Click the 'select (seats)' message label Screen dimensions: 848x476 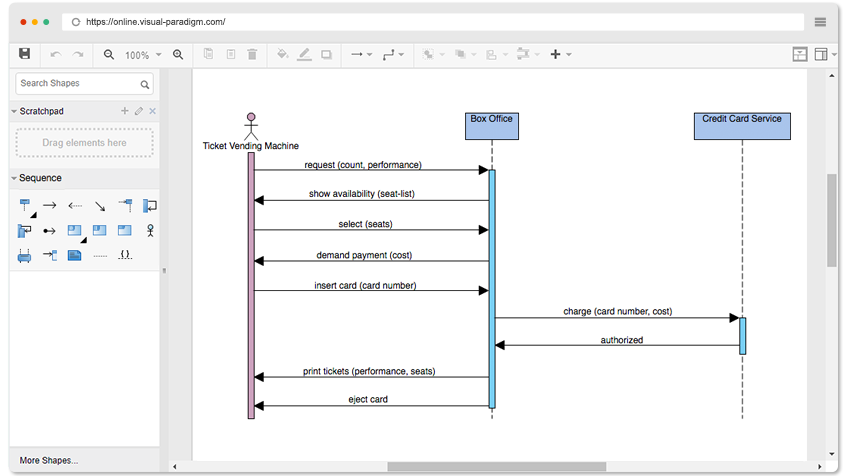366,224
